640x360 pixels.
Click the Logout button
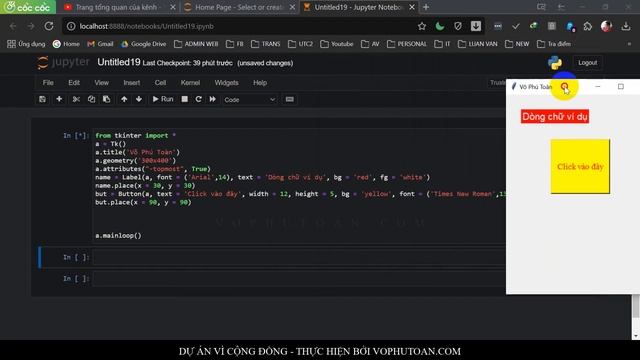pyautogui.click(x=587, y=62)
